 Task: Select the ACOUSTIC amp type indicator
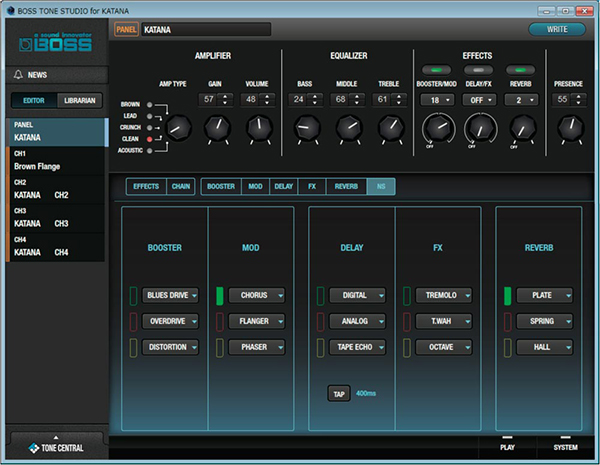click(x=150, y=151)
